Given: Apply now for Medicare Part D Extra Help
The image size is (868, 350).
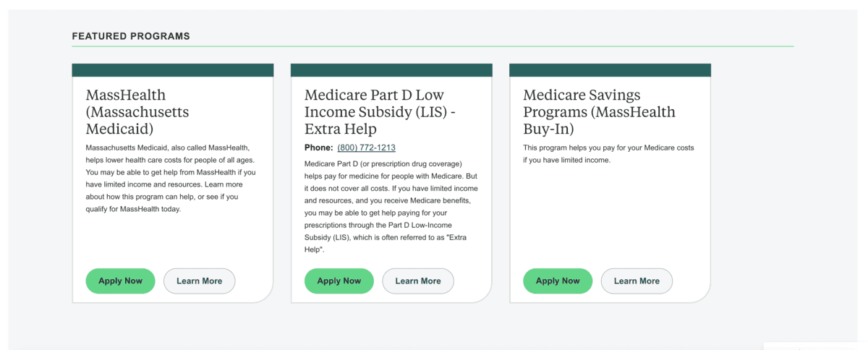Looking at the screenshot, I should pyautogui.click(x=339, y=281).
